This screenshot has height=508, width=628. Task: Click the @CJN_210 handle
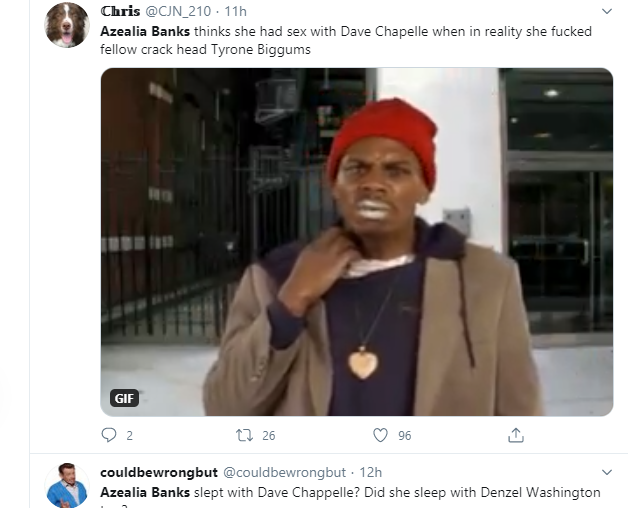click(x=178, y=11)
